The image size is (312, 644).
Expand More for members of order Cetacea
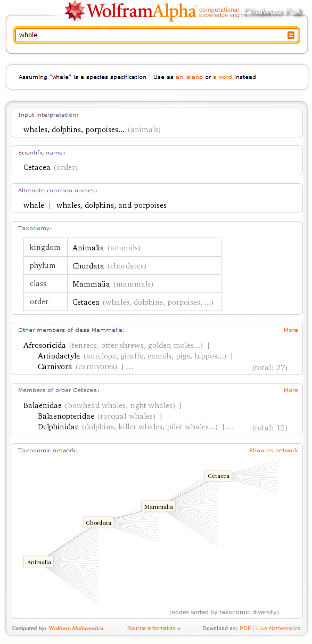(x=291, y=390)
